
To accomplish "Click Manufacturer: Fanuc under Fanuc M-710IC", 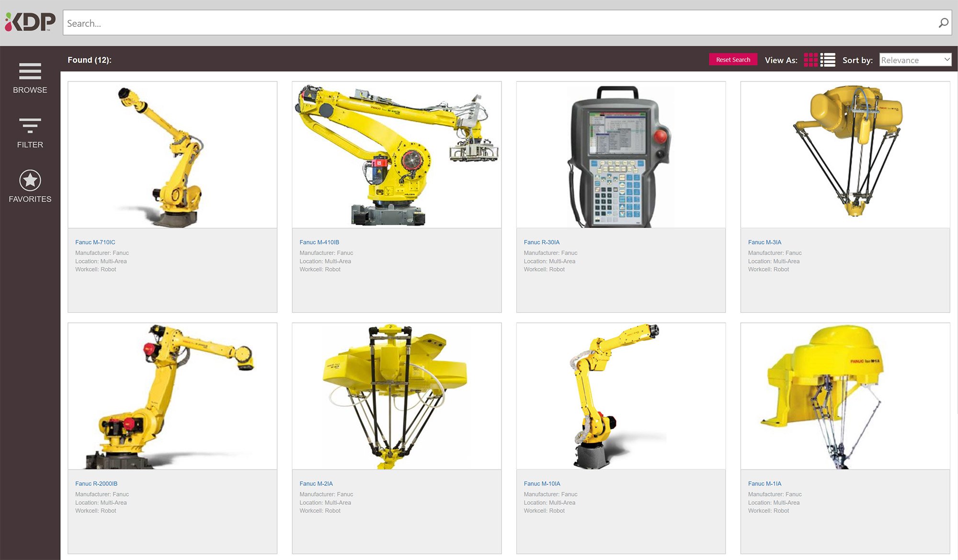I will [102, 253].
